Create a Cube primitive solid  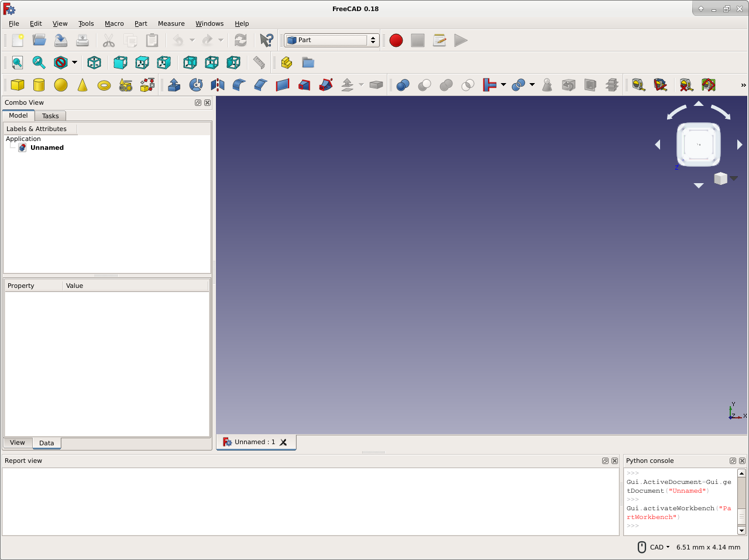[x=18, y=85]
